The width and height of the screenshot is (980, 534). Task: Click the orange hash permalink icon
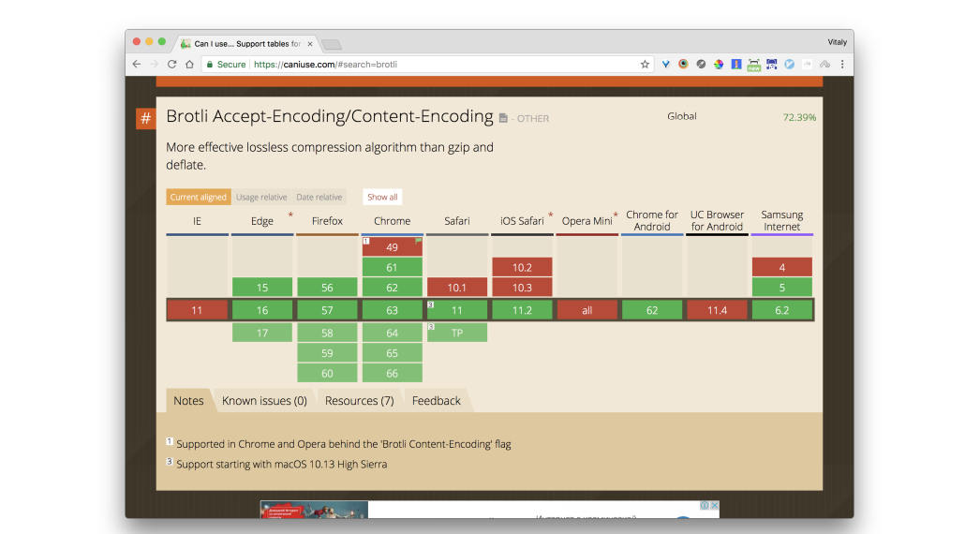point(145,118)
